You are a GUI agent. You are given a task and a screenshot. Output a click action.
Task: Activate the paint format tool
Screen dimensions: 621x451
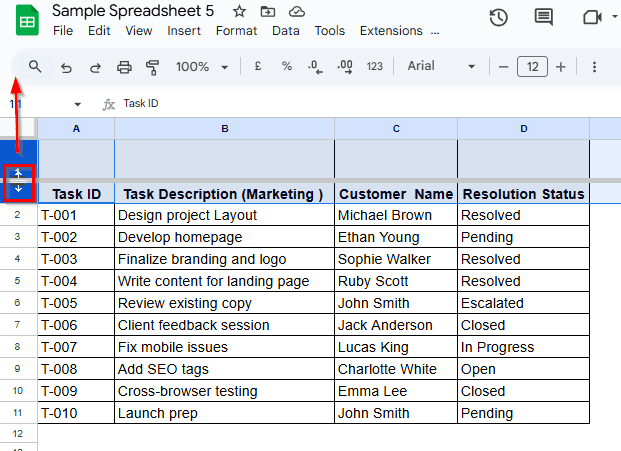click(x=153, y=67)
